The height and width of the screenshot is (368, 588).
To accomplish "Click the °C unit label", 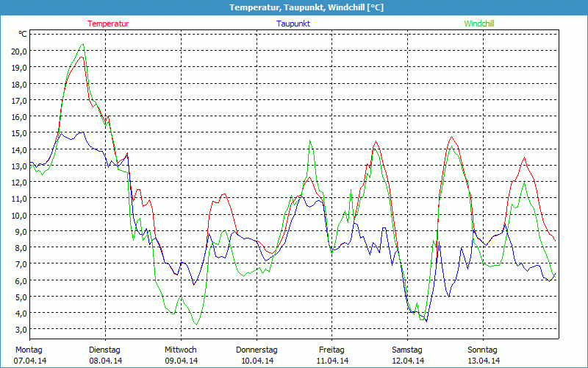I will tap(23, 34).
